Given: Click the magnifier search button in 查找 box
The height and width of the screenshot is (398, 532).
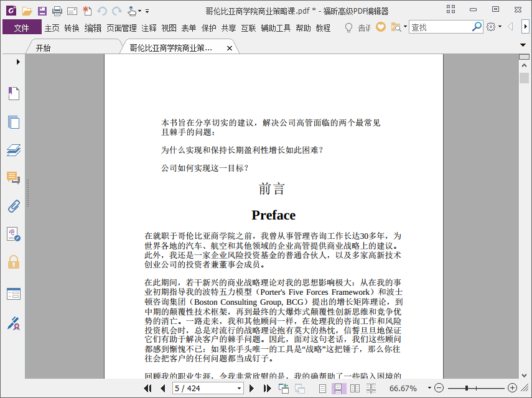Looking at the screenshot, I should click(x=477, y=27).
